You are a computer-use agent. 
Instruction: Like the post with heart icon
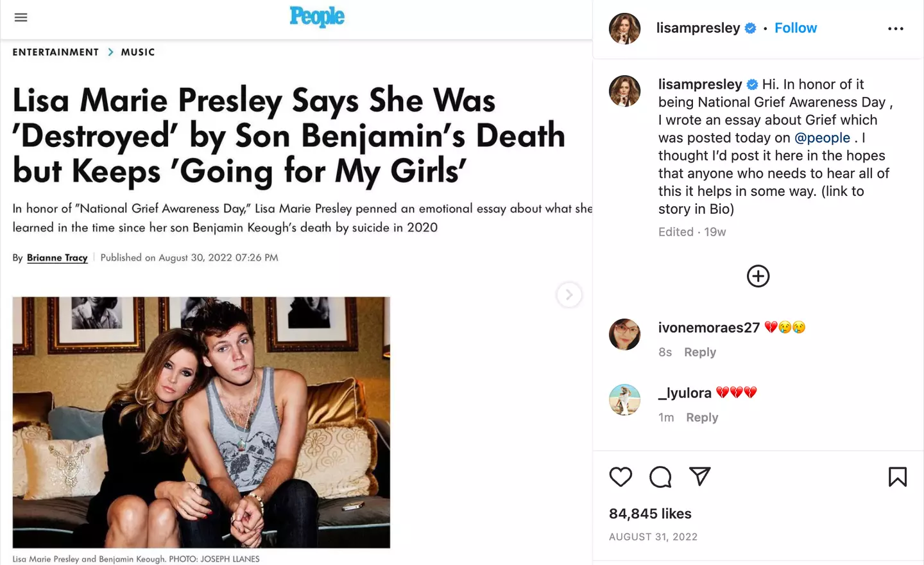tap(620, 477)
